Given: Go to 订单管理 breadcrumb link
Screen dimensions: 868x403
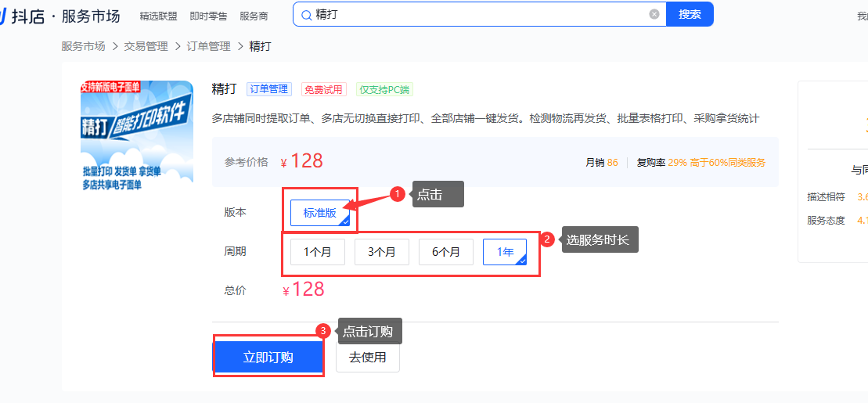Looking at the screenshot, I should (208, 46).
